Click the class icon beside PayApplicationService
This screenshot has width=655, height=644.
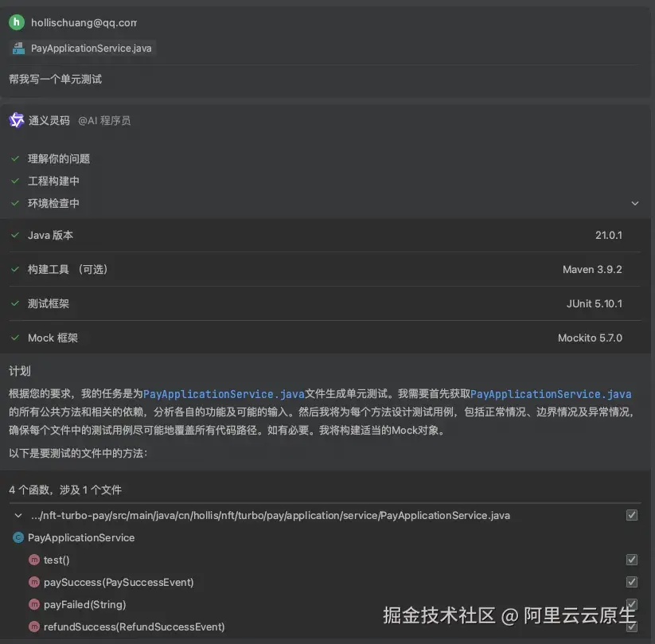[18, 537]
